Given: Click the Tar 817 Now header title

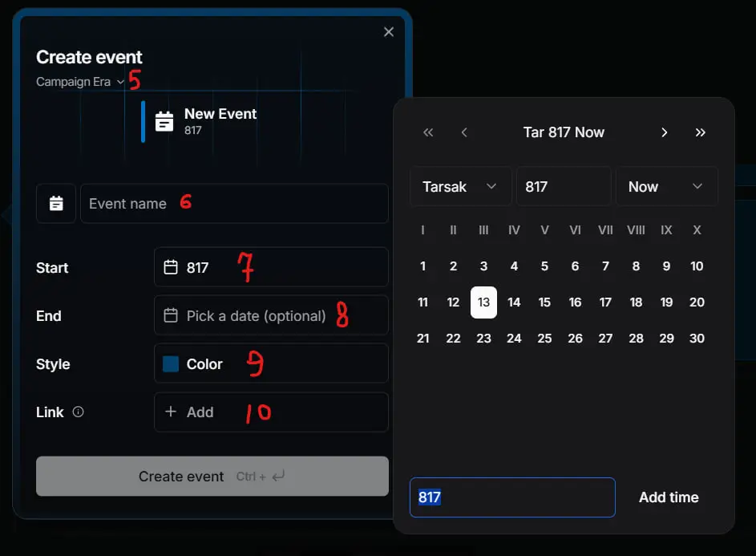Looking at the screenshot, I should tap(564, 132).
